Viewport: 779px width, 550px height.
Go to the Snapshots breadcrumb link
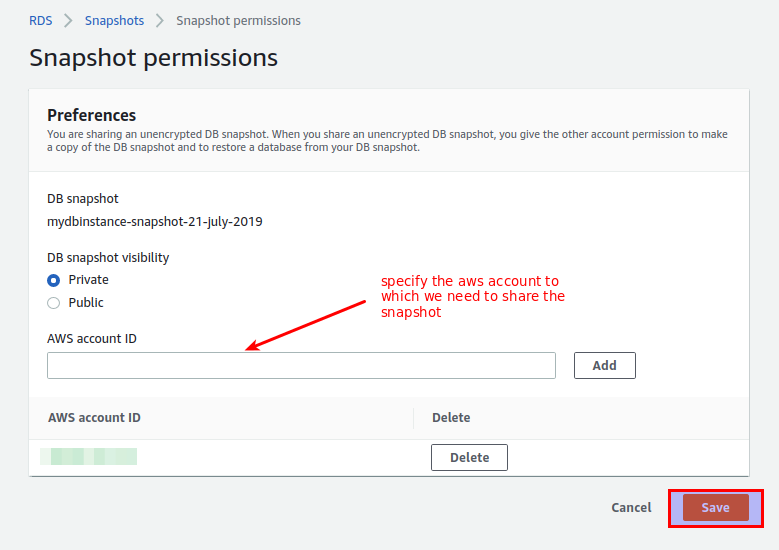[114, 20]
